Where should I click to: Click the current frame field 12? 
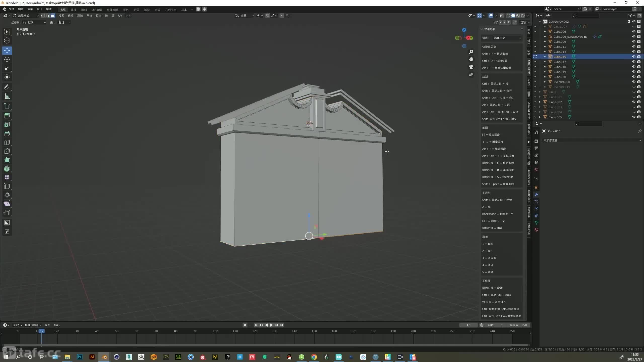click(468, 325)
